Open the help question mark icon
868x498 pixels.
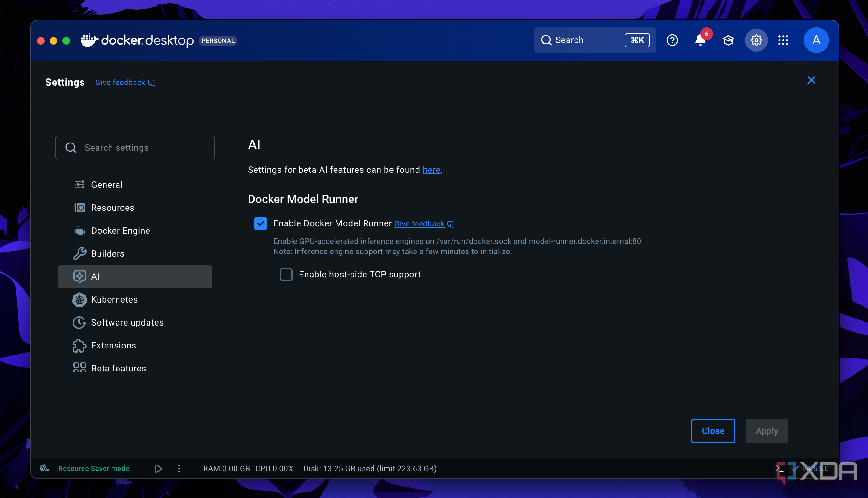click(x=672, y=40)
